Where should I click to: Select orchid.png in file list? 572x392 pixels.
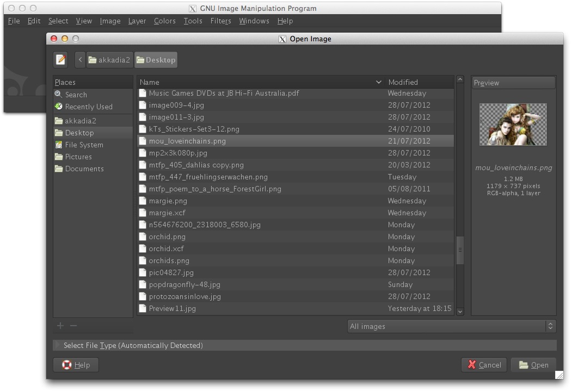pos(296,237)
